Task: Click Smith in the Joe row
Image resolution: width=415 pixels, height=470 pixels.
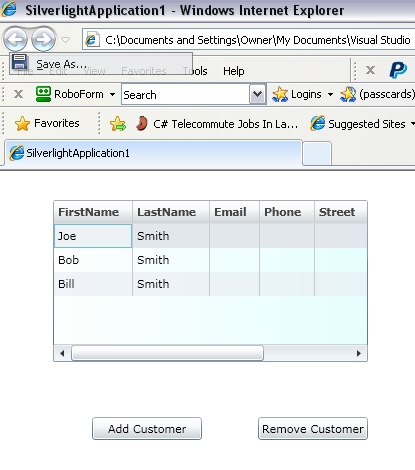Action: click(x=153, y=236)
